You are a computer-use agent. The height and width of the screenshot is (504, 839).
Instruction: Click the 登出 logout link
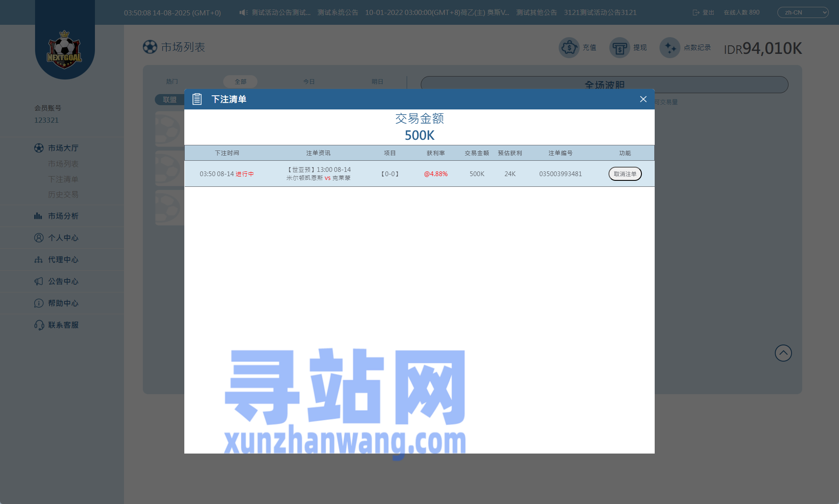pyautogui.click(x=708, y=12)
